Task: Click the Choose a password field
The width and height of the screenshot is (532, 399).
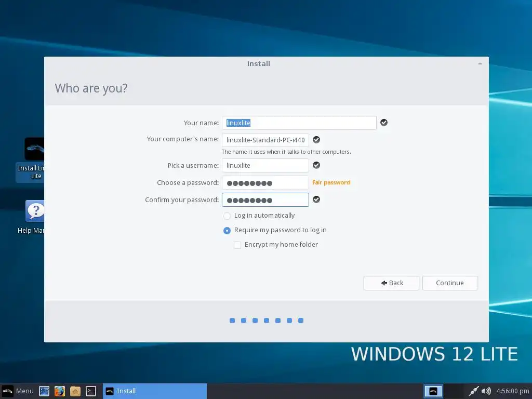Action: click(x=265, y=182)
